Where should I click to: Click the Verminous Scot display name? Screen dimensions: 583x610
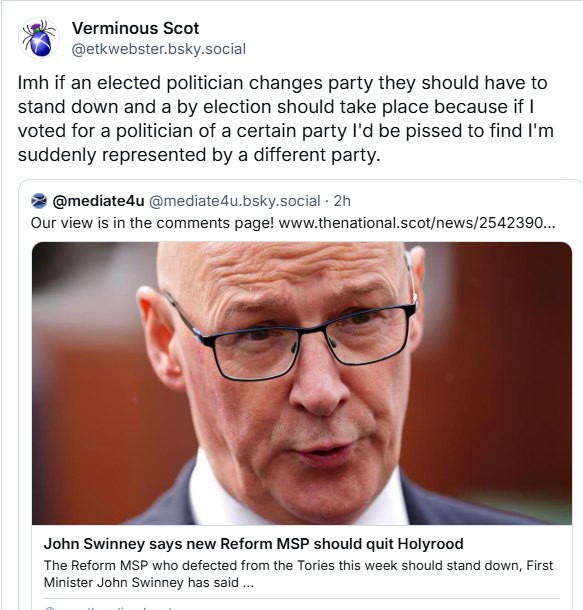point(135,28)
